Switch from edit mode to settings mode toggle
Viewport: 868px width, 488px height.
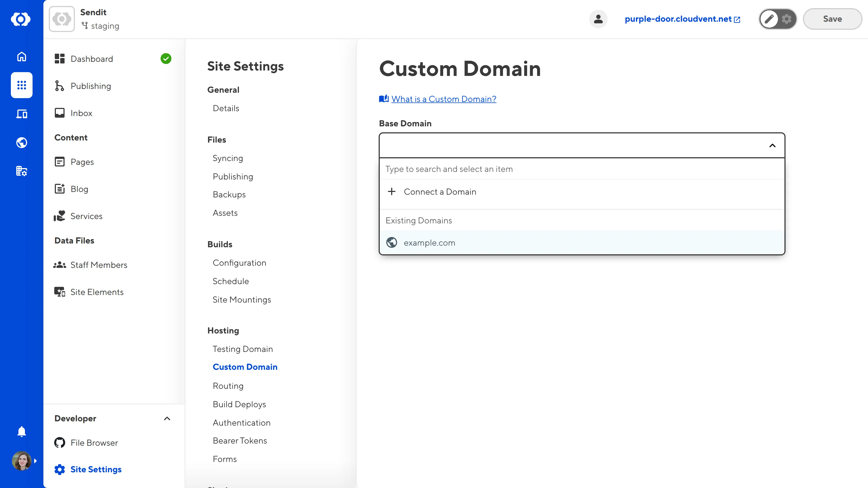786,19
